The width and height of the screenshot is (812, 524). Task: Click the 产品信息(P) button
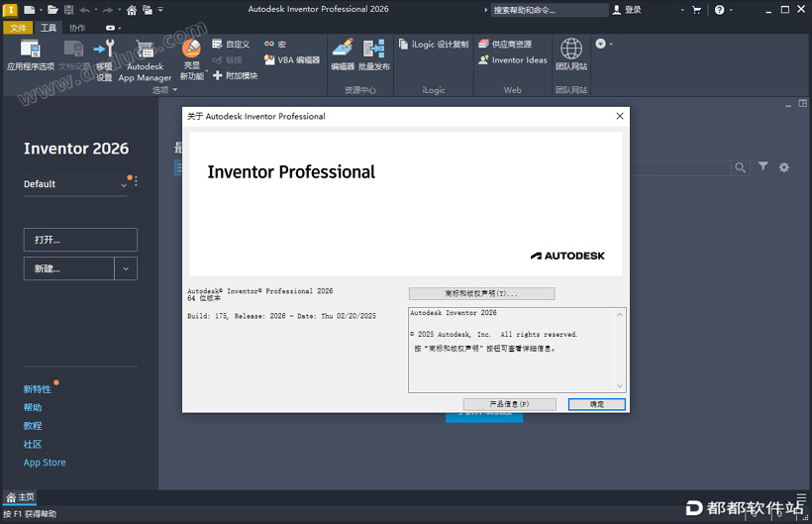click(510, 404)
